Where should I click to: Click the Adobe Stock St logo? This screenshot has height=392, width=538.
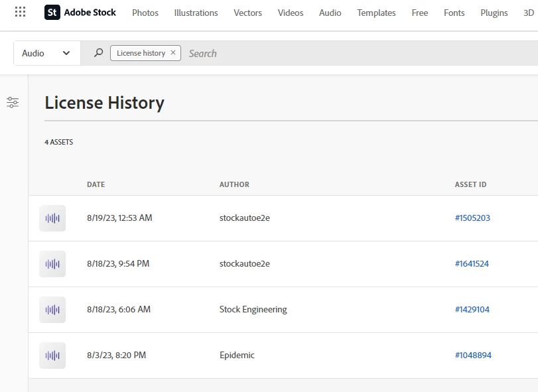[52, 13]
